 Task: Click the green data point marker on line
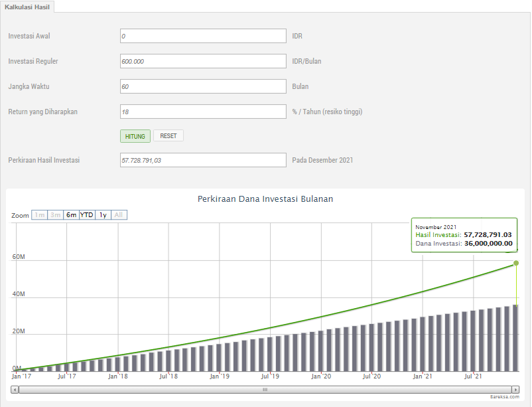click(516, 263)
